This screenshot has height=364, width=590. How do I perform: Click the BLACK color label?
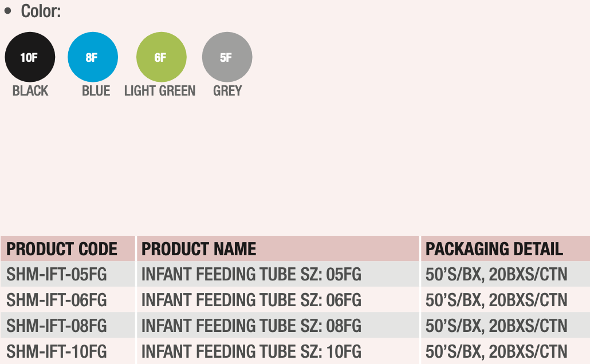[x=30, y=90]
